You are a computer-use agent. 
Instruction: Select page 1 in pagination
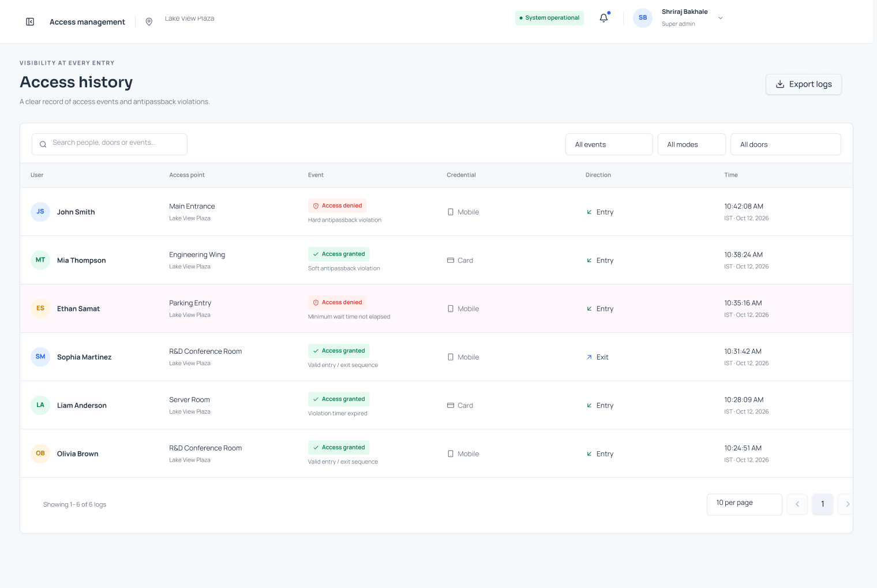click(823, 504)
